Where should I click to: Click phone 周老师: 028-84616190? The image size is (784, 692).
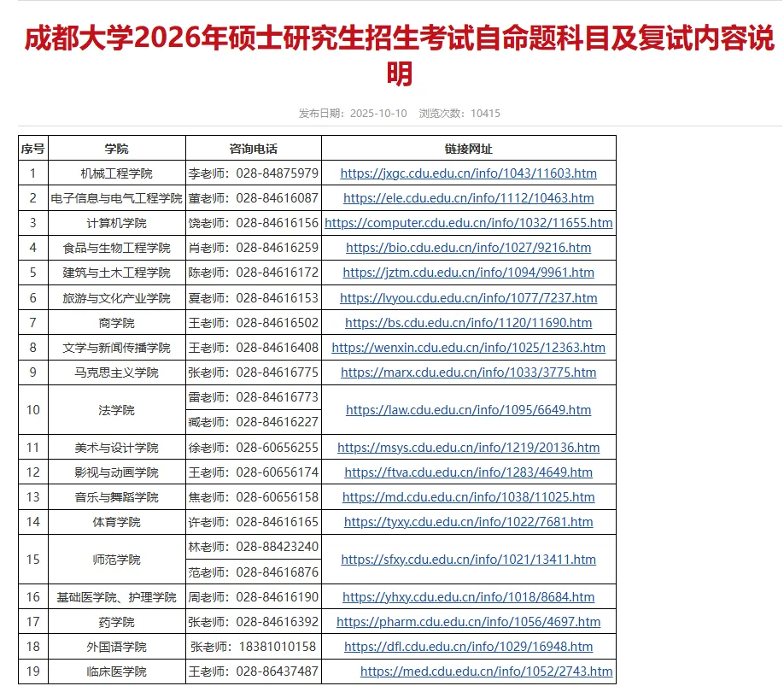(254, 597)
